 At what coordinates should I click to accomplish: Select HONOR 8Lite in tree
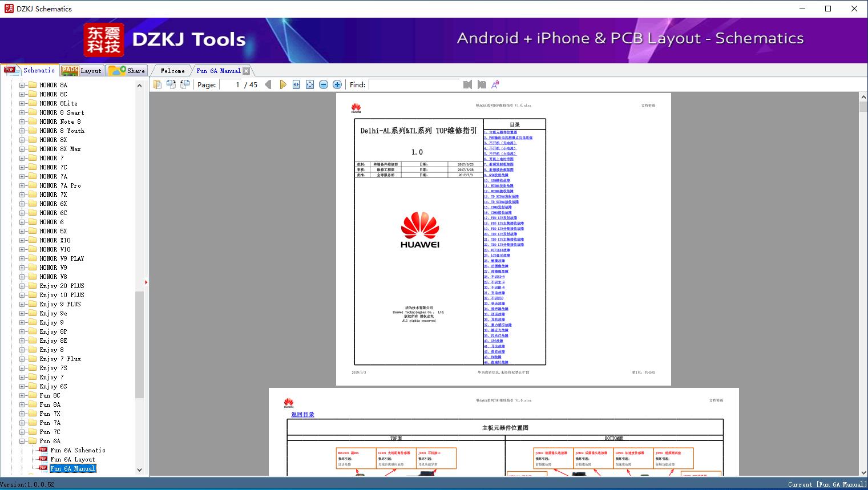58,103
